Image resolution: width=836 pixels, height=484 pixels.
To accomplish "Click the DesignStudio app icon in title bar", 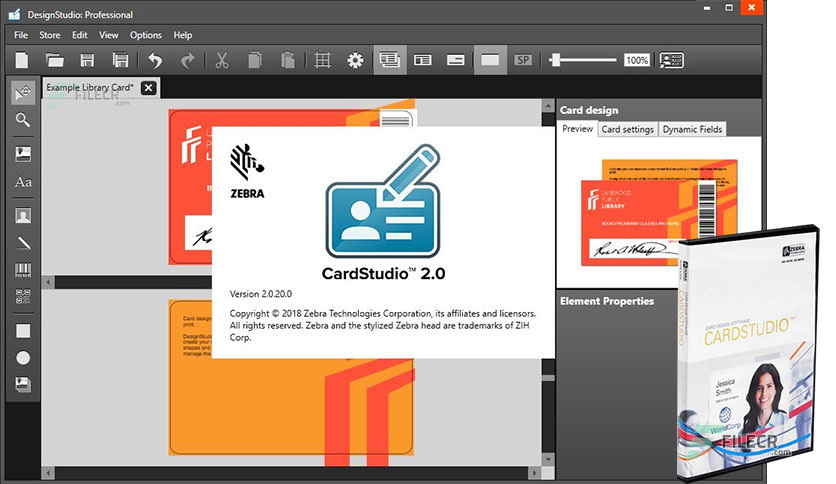I will 14,14.
